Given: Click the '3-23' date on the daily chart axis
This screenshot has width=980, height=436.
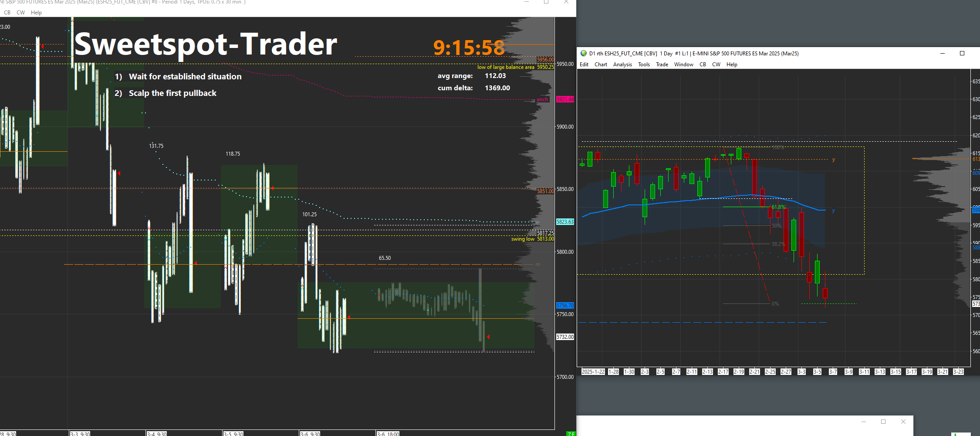Looking at the screenshot, I should coord(958,372).
